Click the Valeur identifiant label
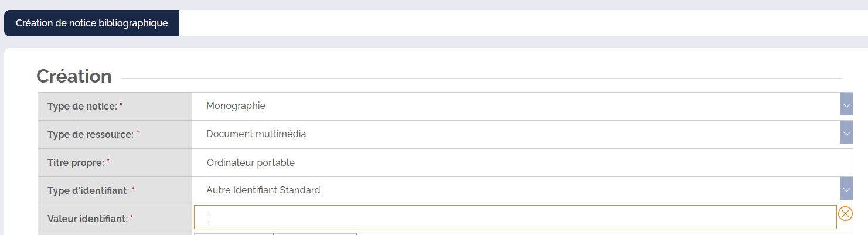Screen dimensions: 868x235 point(87,219)
